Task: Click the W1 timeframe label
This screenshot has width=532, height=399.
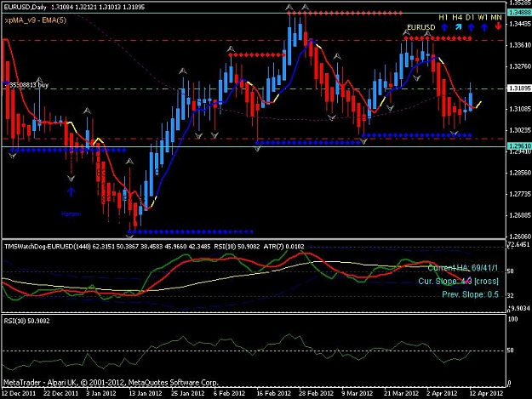Action: click(483, 17)
